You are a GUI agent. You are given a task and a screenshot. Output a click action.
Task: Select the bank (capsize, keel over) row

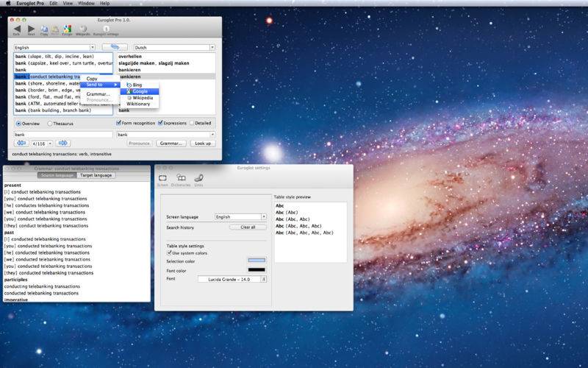pos(63,63)
